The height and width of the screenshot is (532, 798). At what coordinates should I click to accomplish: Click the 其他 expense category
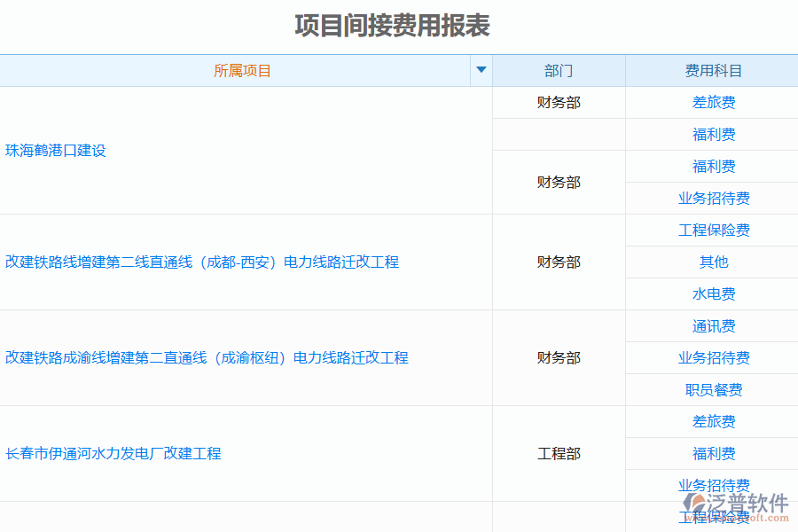(x=714, y=262)
